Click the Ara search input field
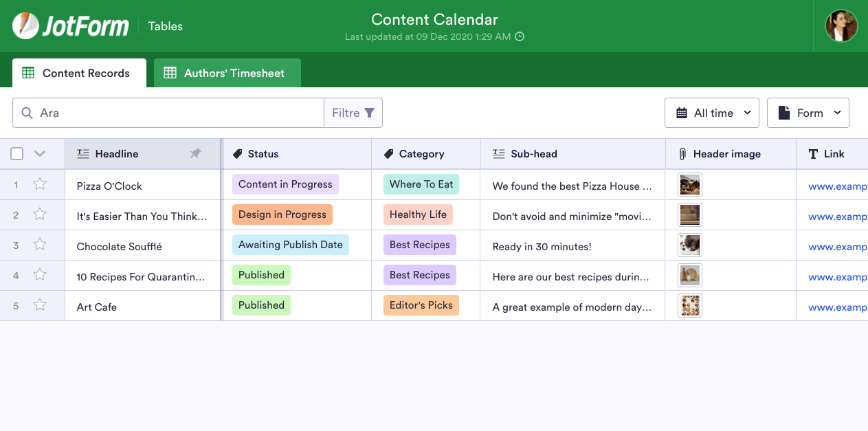Image resolution: width=868 pixels, height=431 pixels. coord(172,113)
